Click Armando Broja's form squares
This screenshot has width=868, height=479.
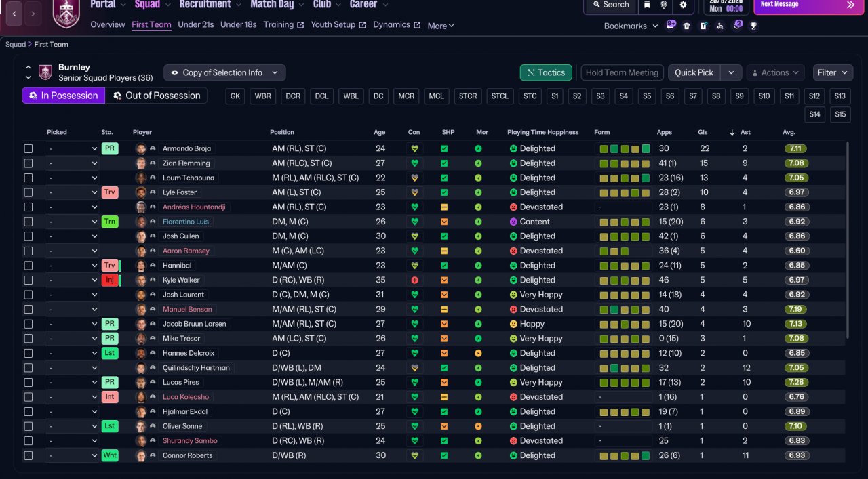pyautogui.click(x=625, y=149)
